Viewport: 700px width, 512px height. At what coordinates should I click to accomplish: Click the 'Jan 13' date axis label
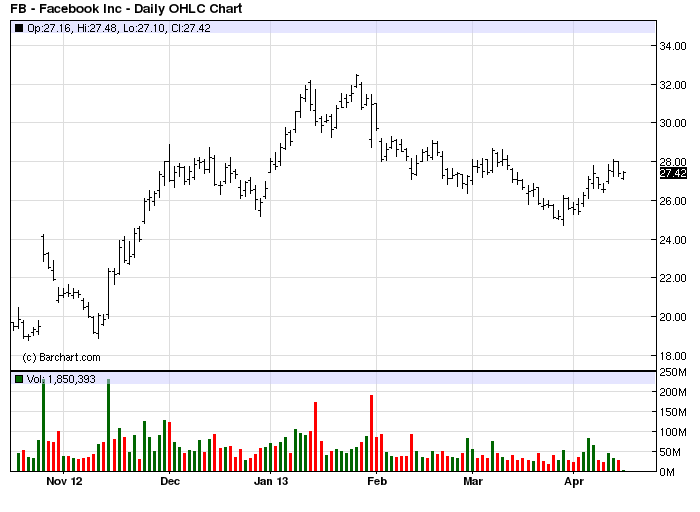click(x=271, y=481)
